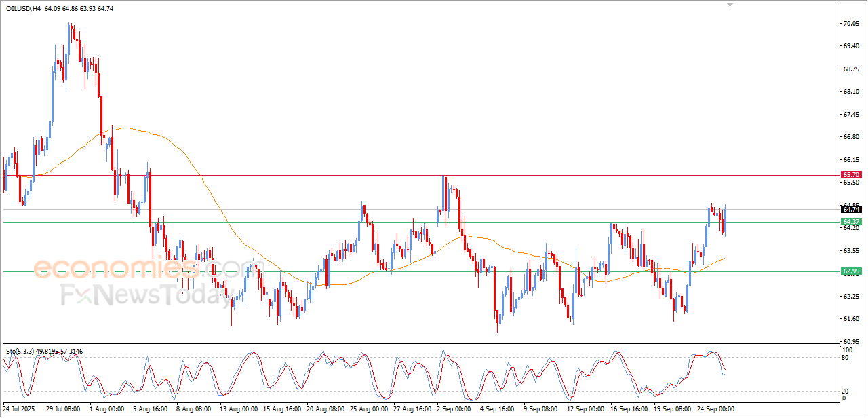Click the 66.80 price axis value
This screenshot has height=418, width=868.
(852, 137)
